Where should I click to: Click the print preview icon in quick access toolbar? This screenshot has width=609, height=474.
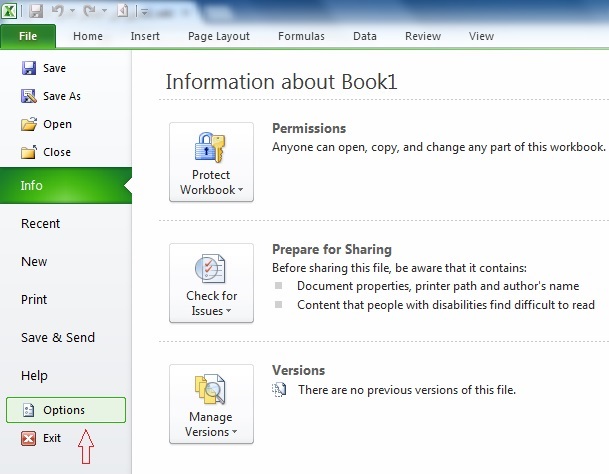pos(123,11)
